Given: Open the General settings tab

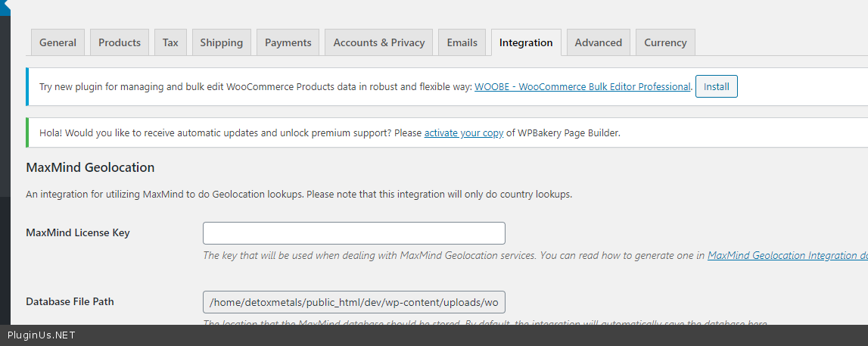Looking at the screenshot, I should (x=58, y=42).
